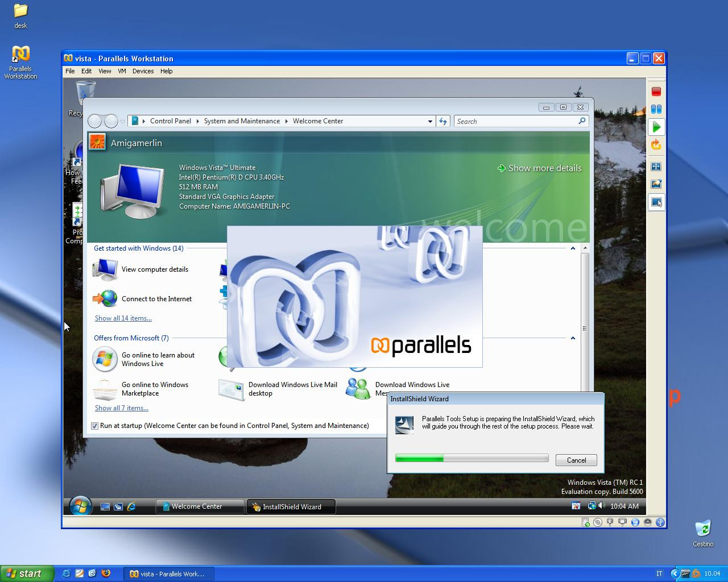Open the Parallels Workstation desktop shortcut
This screenshot has width=728, height=582.
tap(20, 63)
